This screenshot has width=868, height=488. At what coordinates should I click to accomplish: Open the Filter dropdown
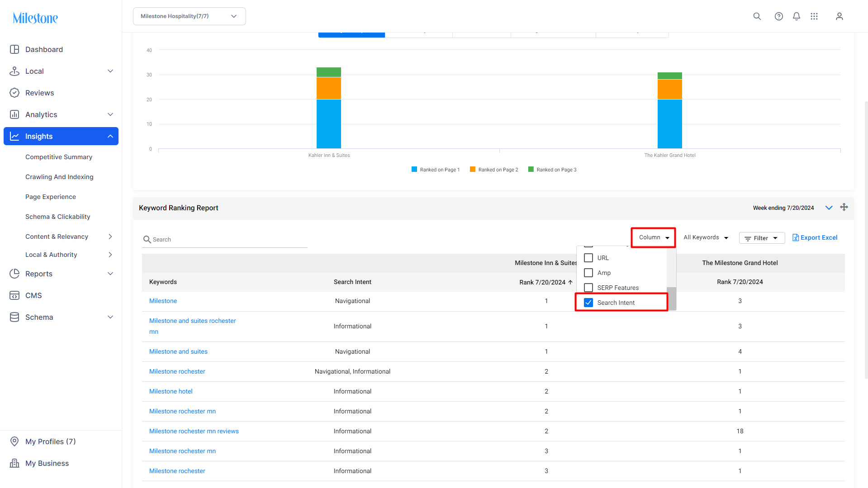click(x=762, y=238)
